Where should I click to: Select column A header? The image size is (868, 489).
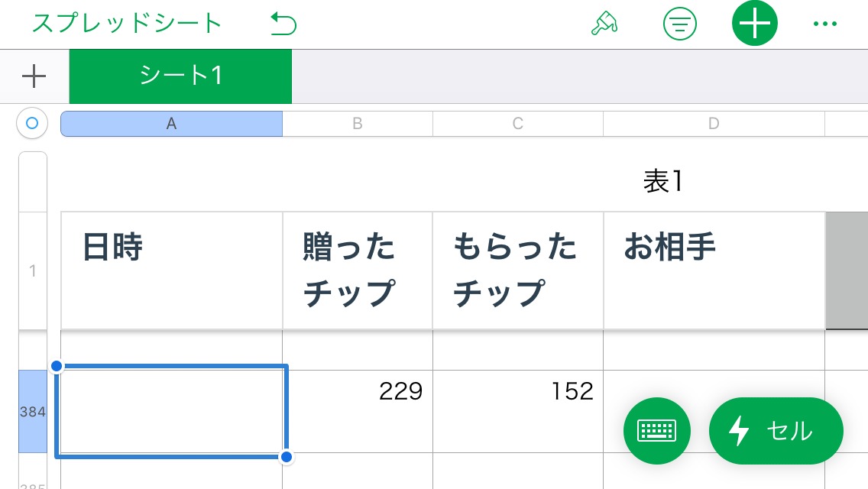tap(171, 124)
